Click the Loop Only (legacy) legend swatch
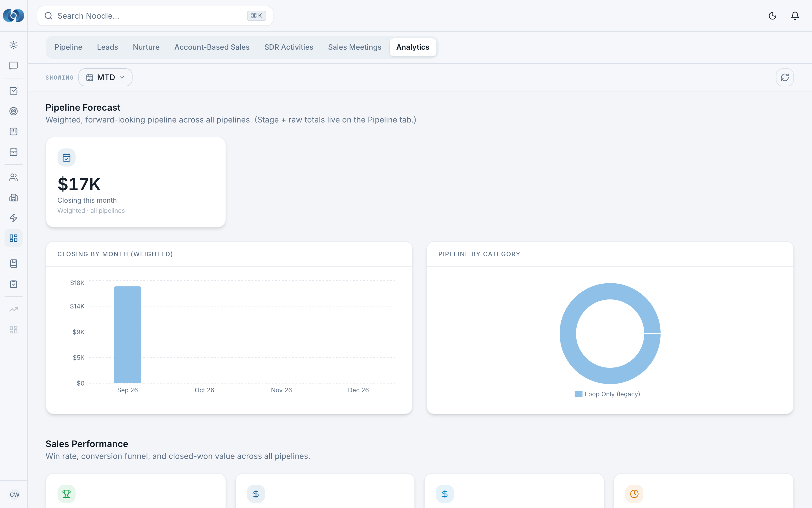Image resolution: width=812 pixels, height=508 pixels. point(579,394)
